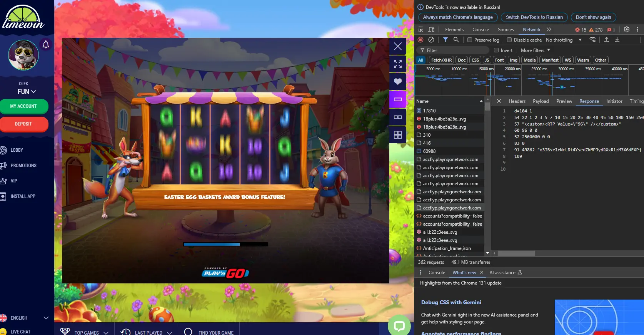This screenshot has height=335, width=644.
Task: Click the user avatar picture
Action: (x=23, y=55)
